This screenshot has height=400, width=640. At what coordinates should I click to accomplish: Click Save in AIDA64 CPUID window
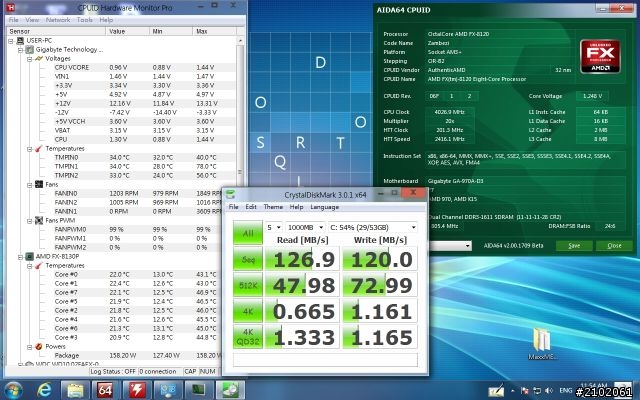pyautogui.click(x=574, y=245)
